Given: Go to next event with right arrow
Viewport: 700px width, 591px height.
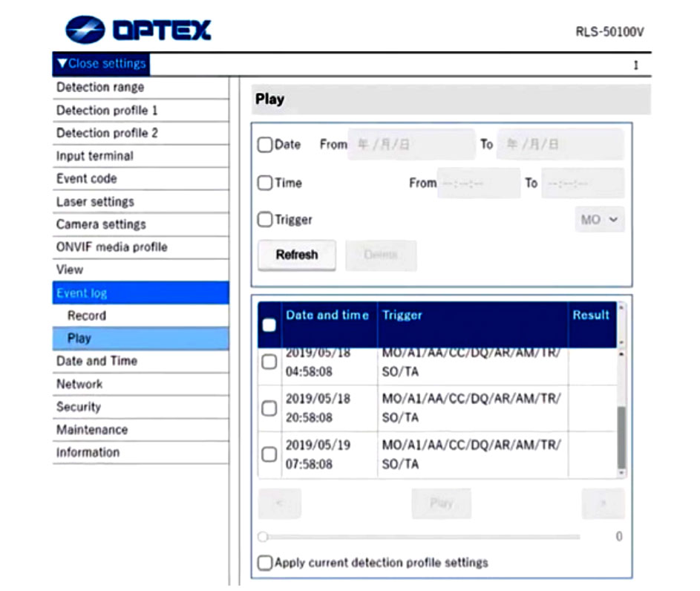Looking at the screenshot, I should [x=603, y=503].
